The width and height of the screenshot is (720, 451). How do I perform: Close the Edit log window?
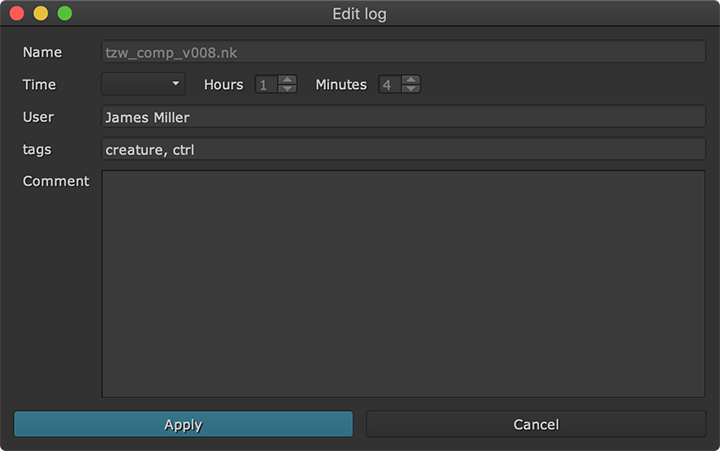pos(17,14)
